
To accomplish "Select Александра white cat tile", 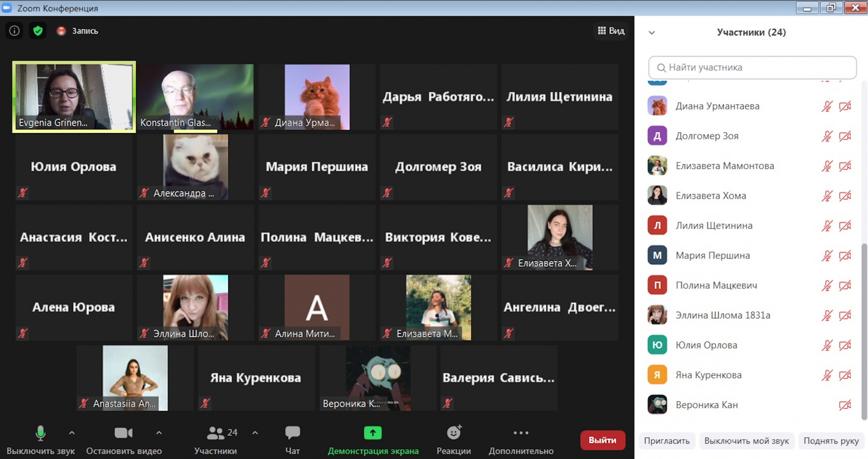I will pos(196,167).
